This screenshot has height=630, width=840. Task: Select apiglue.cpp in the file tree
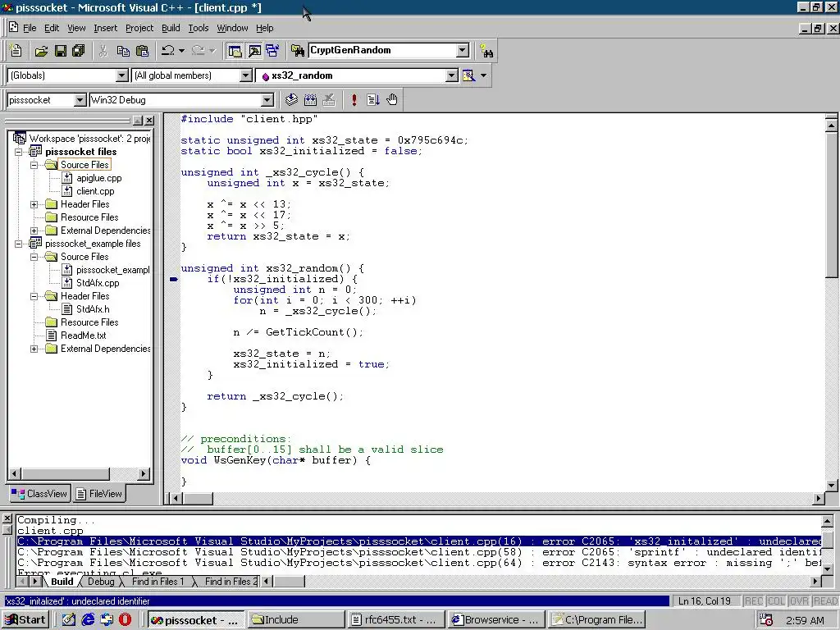(99, 178)
